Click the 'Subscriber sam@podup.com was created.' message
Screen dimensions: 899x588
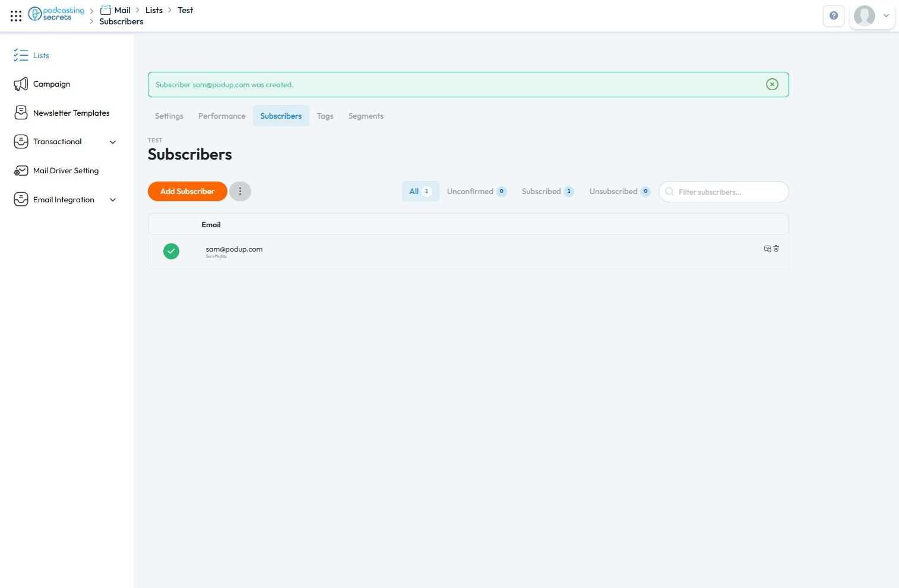pos(224,85)
